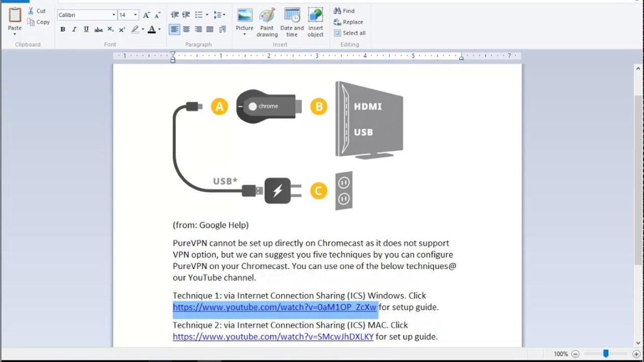The image size is (644, 362).
Task: Toggle bold formatting
Action: tap(63, 30)
